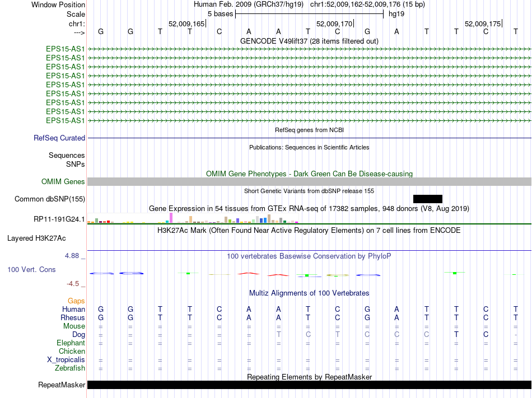
Task: Click the SNPs track label
Action: pos(76,164)
